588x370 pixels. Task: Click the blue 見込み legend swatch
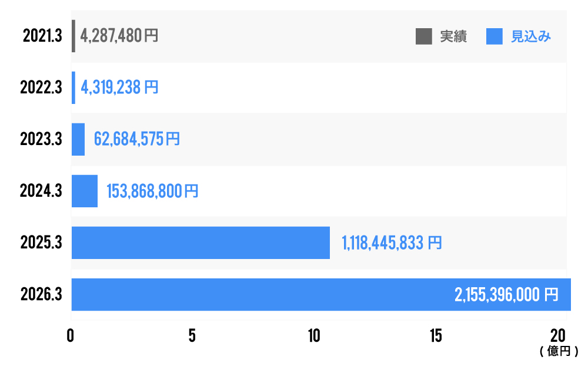[x=495, y=36]
